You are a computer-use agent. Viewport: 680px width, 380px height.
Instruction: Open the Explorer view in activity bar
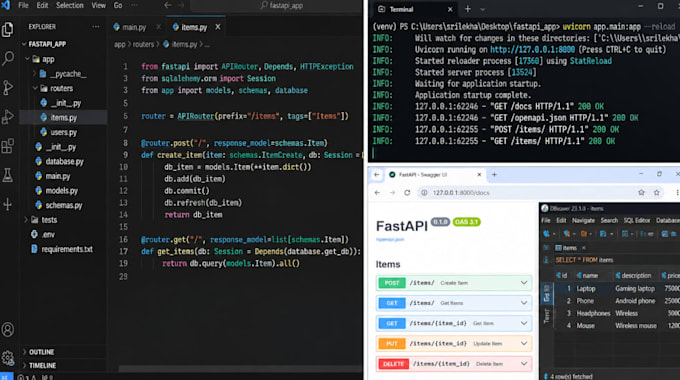tap(8, 29)
